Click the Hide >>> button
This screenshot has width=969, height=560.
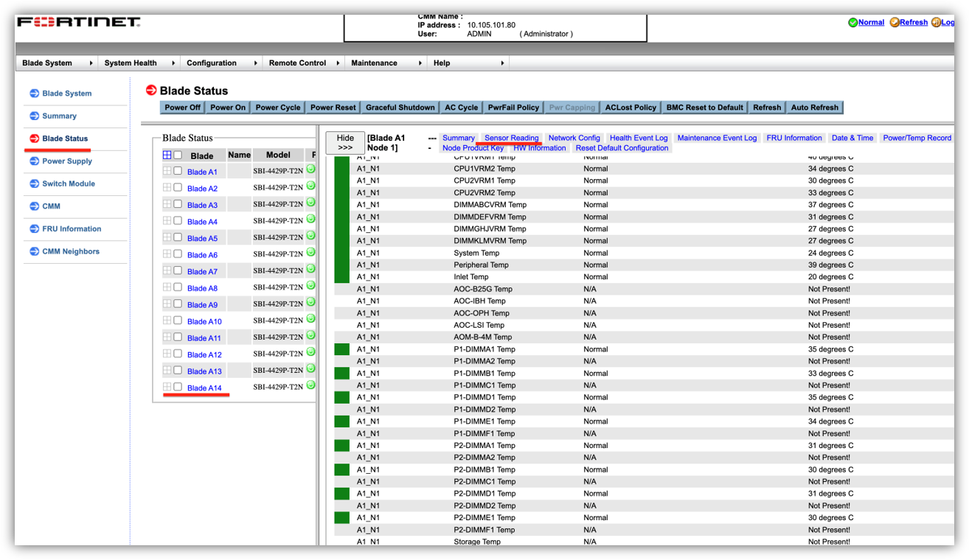tap(345, 143)
